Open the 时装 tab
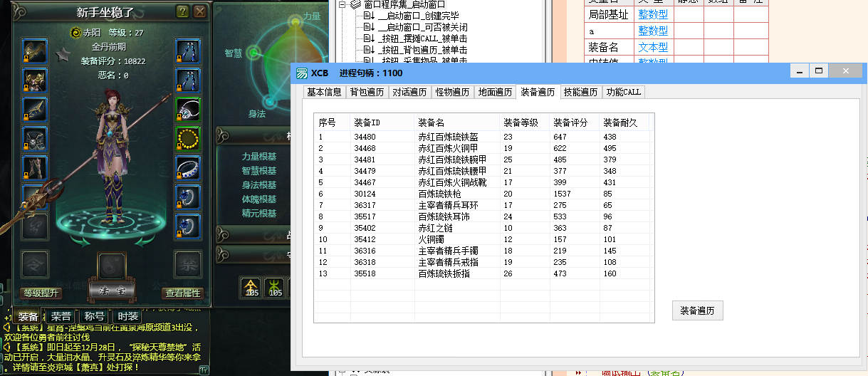This screenshot has width=868, height=376. (x=127, y=316)
